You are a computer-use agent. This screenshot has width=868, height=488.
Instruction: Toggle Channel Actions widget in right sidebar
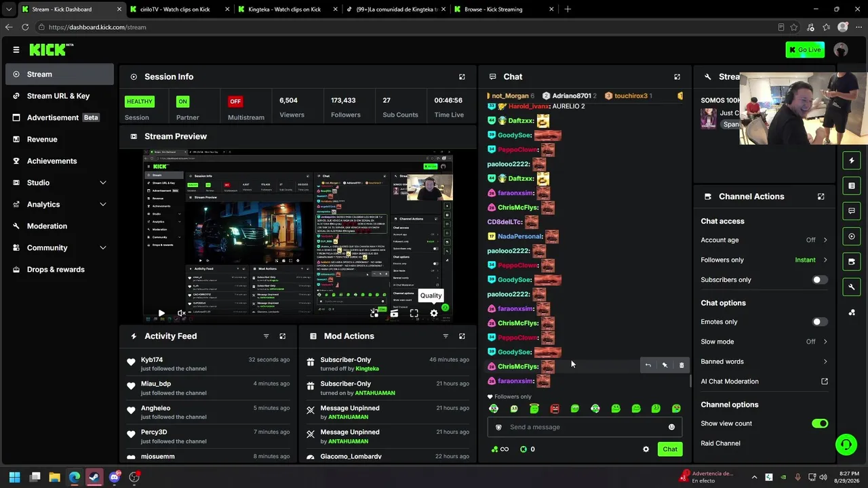852,262
